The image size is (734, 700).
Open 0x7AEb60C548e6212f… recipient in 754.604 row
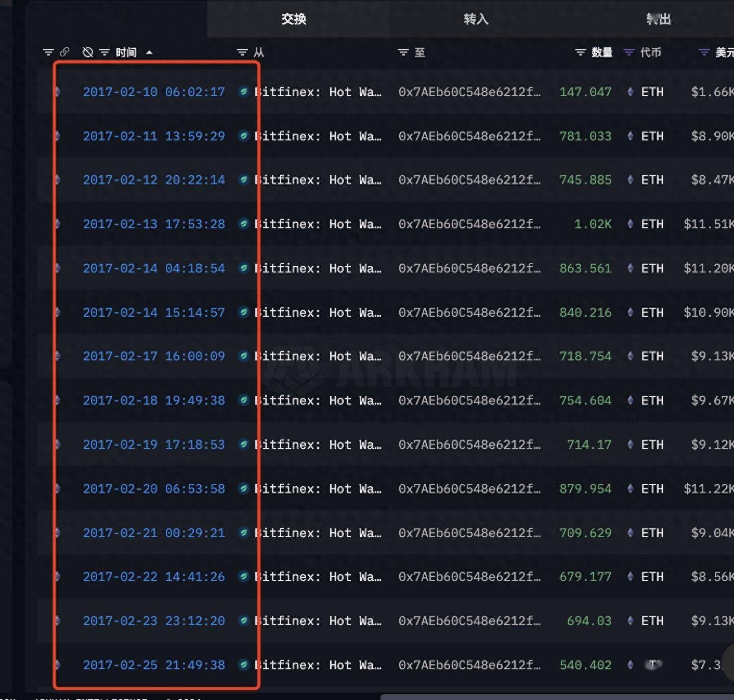click(469, 400)
